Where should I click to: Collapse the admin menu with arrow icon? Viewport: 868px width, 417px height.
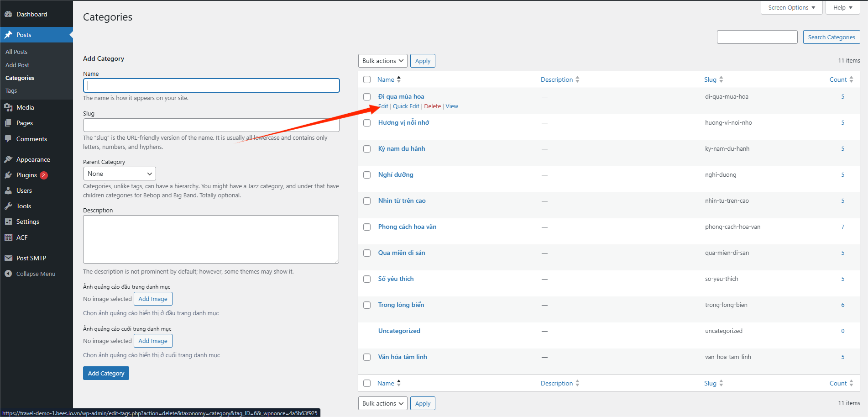tap(8, 274)
